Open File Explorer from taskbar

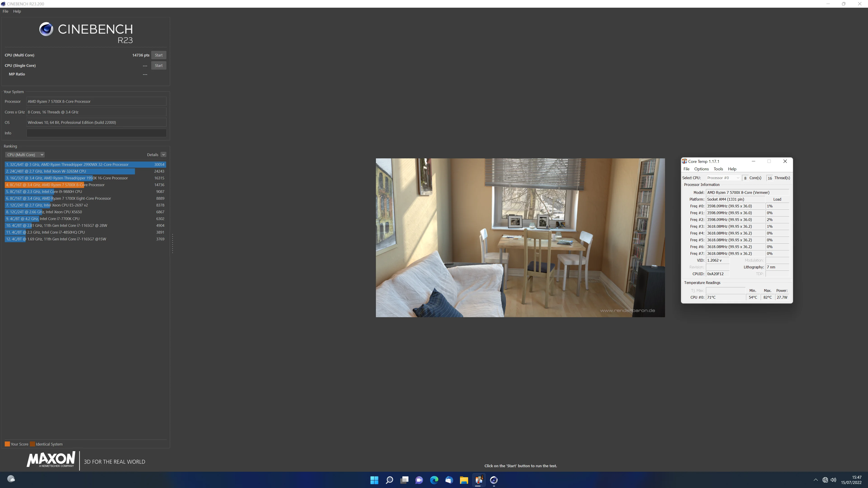[x=464, y=480]
